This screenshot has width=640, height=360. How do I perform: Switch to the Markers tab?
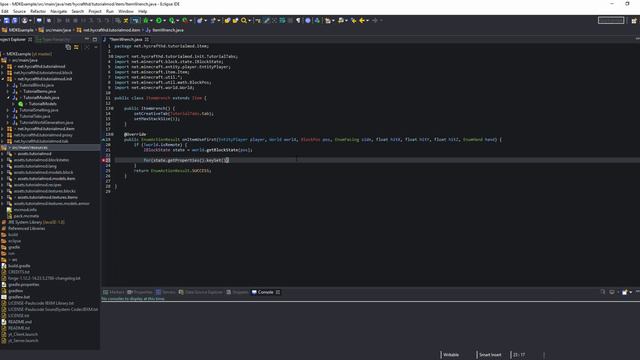(x=114, y=292)
